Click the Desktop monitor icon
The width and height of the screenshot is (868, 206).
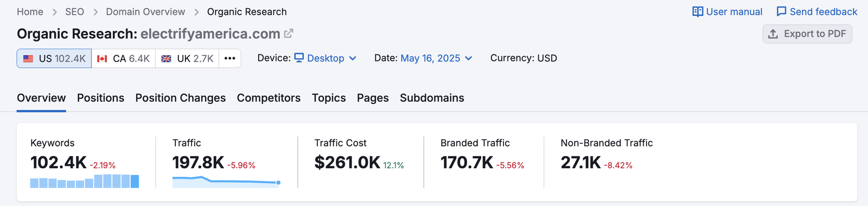299,58
